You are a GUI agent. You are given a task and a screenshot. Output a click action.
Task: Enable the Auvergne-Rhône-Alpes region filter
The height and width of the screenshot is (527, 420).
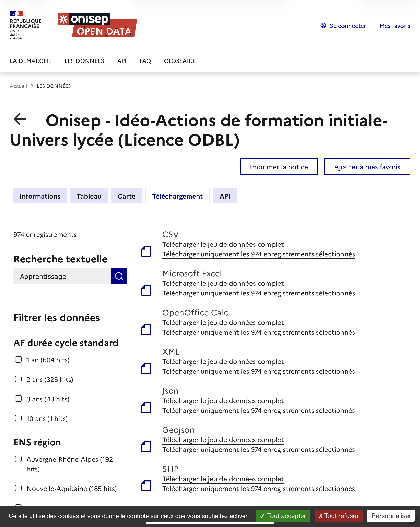tap(18, 459)
